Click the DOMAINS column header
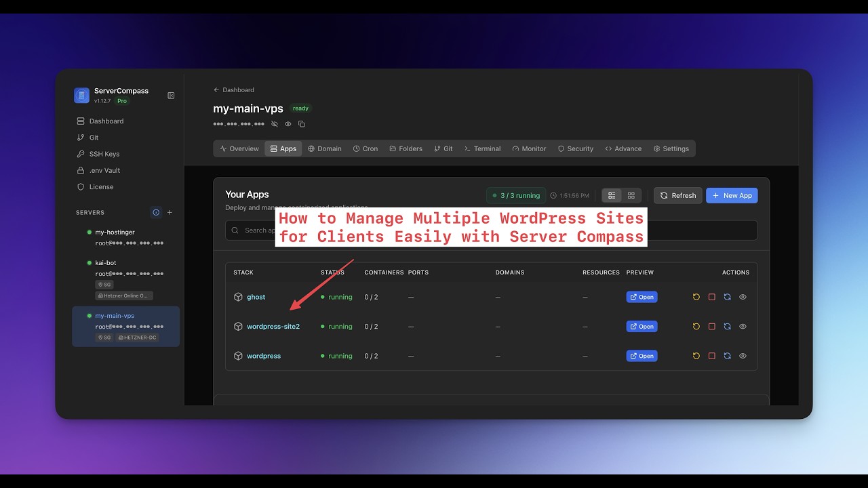 pyautogui.click(x=510, y=272)
